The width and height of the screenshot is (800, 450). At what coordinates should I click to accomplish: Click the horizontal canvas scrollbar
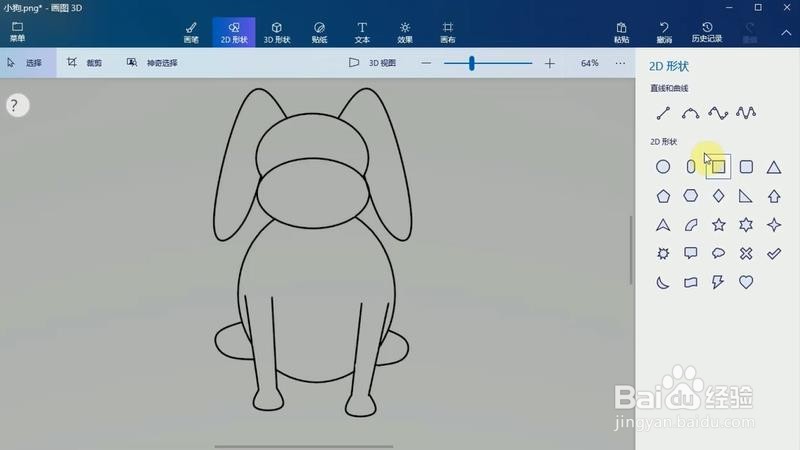click(304, 446)
